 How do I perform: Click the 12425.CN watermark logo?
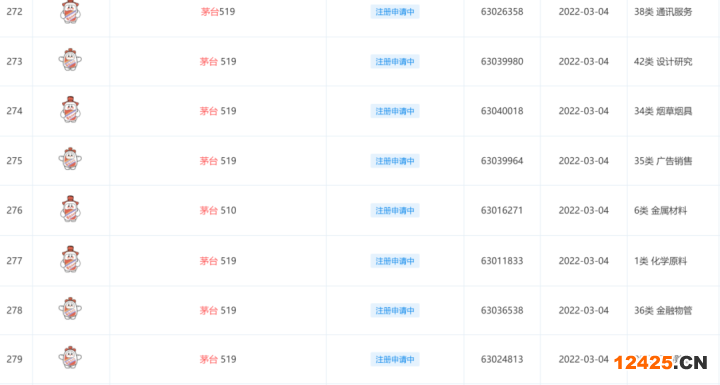(661, 362)
